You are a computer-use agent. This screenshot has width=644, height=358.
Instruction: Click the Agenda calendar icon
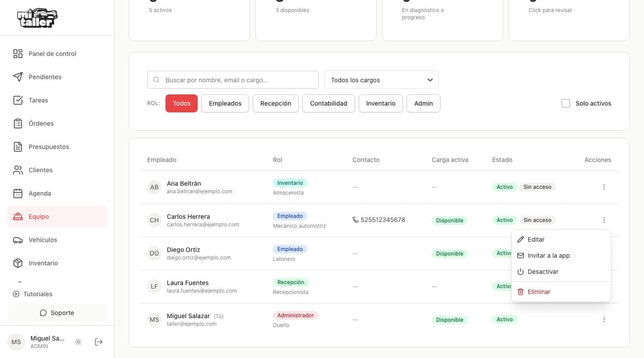(x=18, y=193)
